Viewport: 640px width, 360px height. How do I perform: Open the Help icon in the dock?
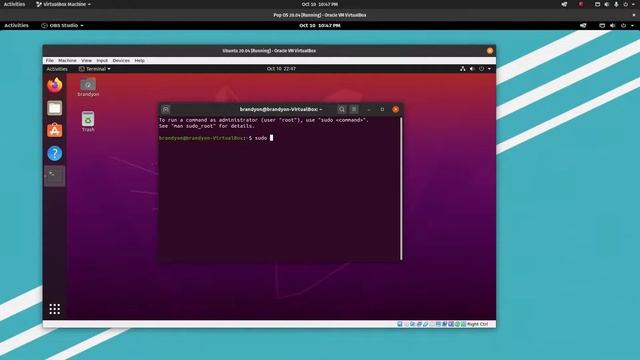55,153
